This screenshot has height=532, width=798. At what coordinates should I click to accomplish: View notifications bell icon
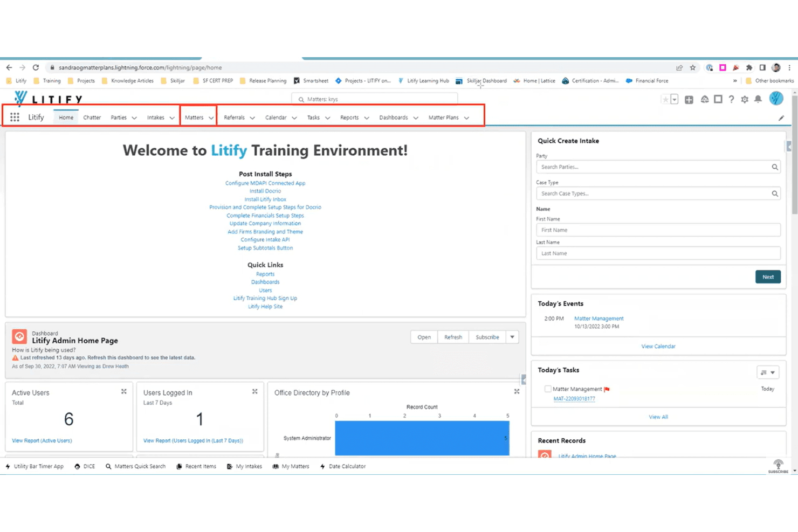758,100
